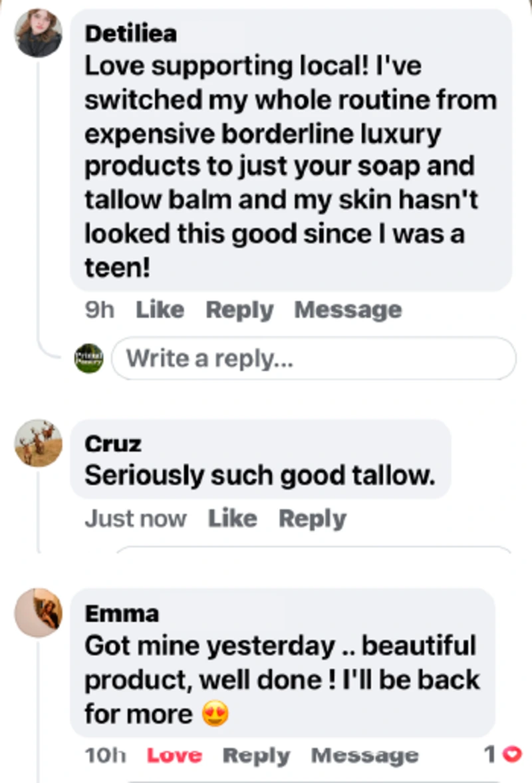The width and height of the screenshot is (532, 783).
Task: Like Detiliea's comment
Action: (160, 309)
